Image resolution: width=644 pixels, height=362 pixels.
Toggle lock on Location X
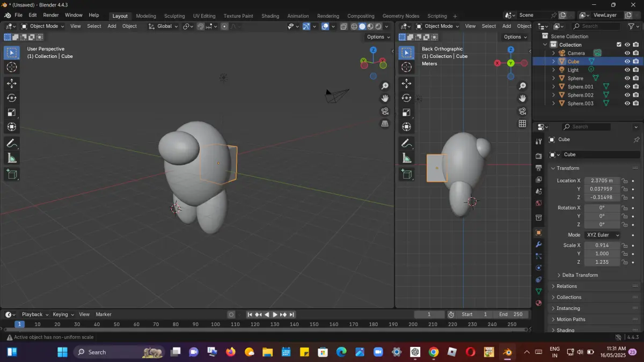click(x=625, y=181)
